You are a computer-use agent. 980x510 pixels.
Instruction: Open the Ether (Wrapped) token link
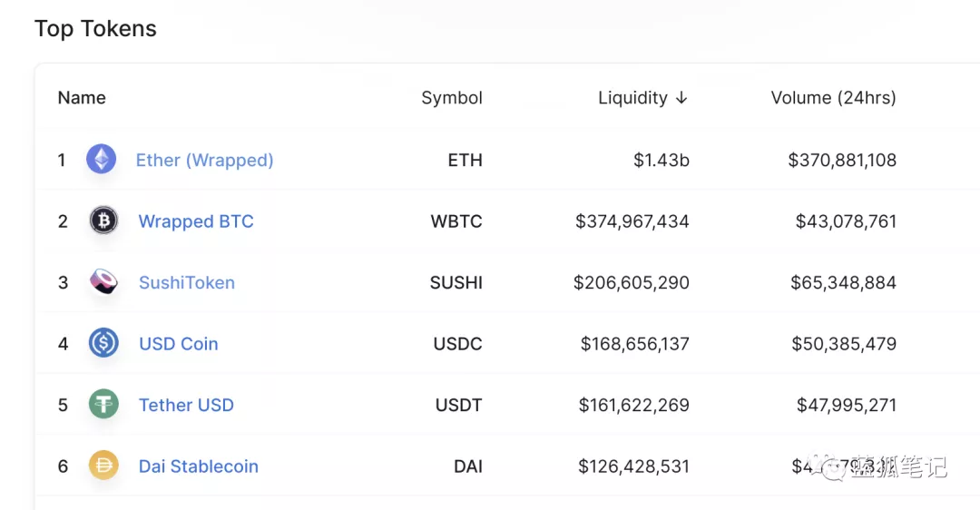204,160
